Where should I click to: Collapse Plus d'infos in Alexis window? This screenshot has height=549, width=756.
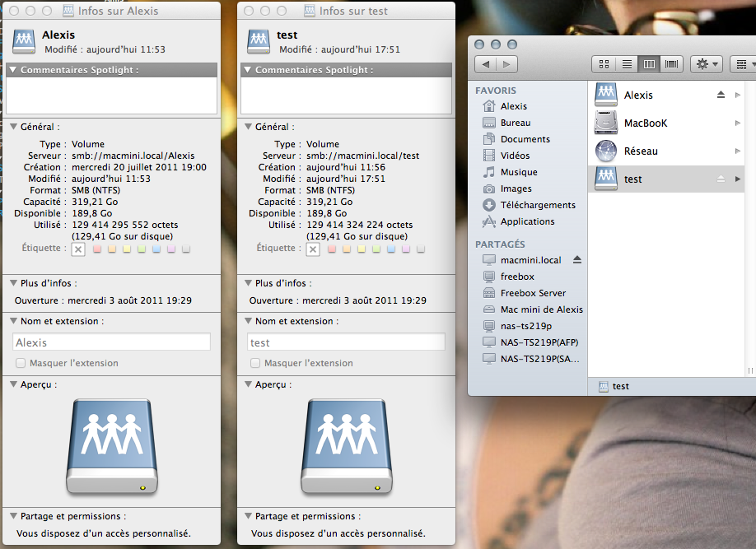tap(13, 283)
